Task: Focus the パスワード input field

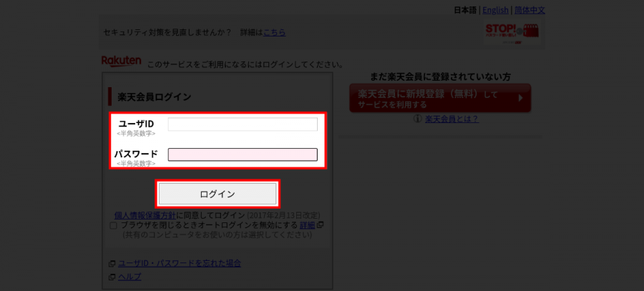Action: click(x=243, y=154)
